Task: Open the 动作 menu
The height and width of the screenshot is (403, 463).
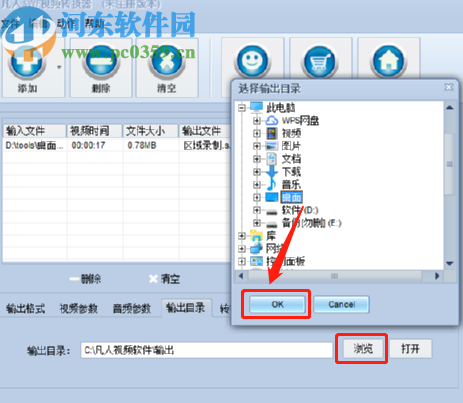Action: coord(66,23)
